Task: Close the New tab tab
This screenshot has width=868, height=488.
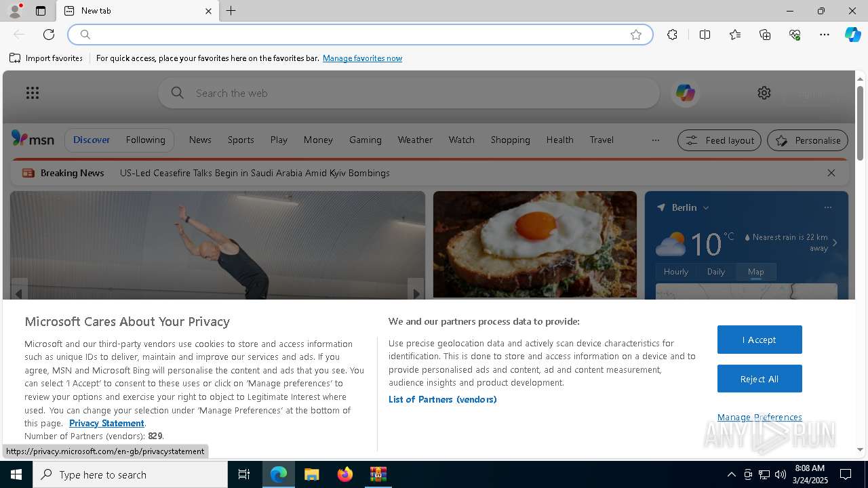Action: tap(208, 11)
